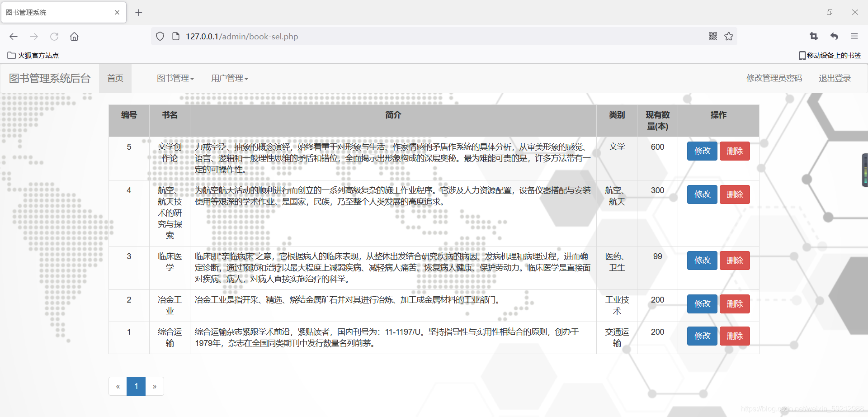
Task: Click 修改 for 临床医学 row
Action: pos(702,261)
